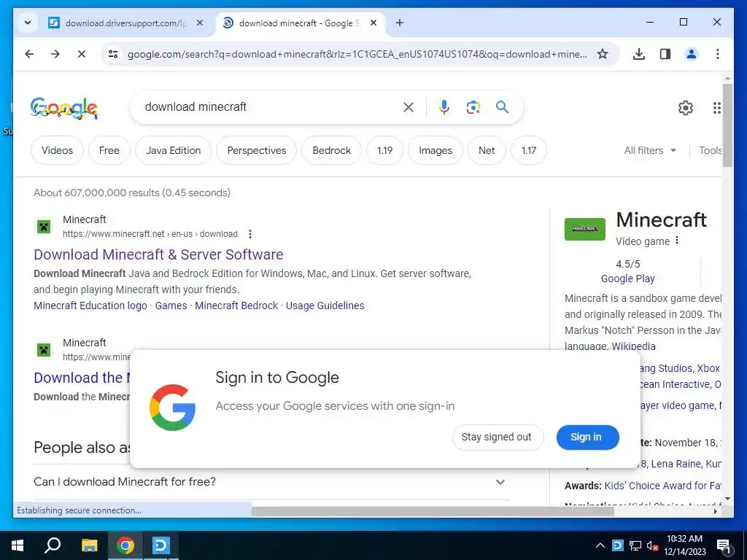
Task: Go forward using the browser forward arrow
Action: click(x=55, y=54)
